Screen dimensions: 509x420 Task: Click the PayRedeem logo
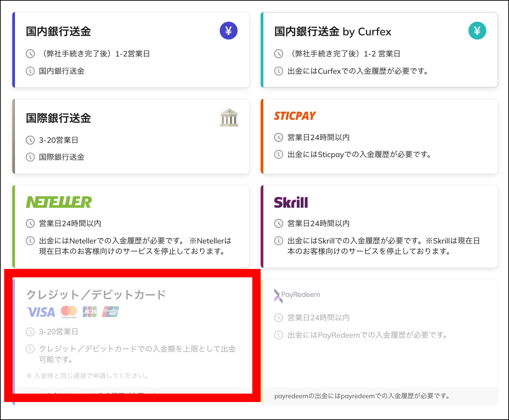(297, 294)
